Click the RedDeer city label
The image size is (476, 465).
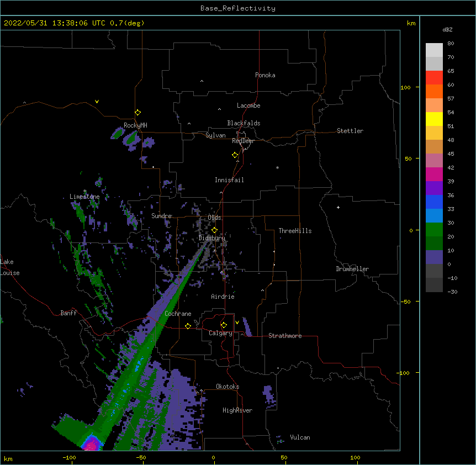tap(243, 141)
